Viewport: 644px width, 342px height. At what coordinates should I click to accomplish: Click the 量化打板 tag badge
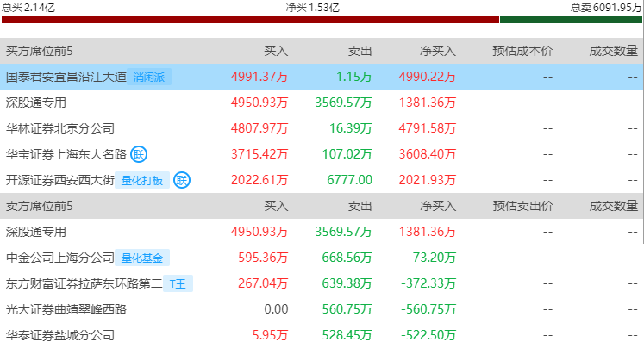[142, 180]
